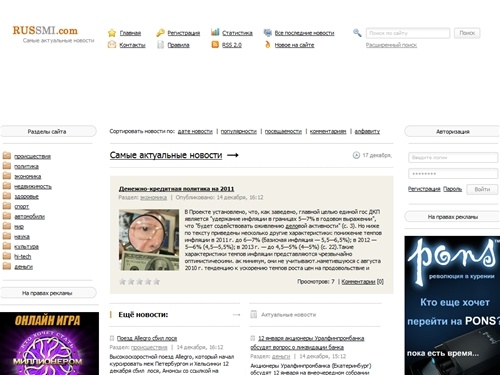This screenshot has height=375, width=500.
Task: Sort news by посещаемости
Action: pyautogui.click(x=283, y=131)
